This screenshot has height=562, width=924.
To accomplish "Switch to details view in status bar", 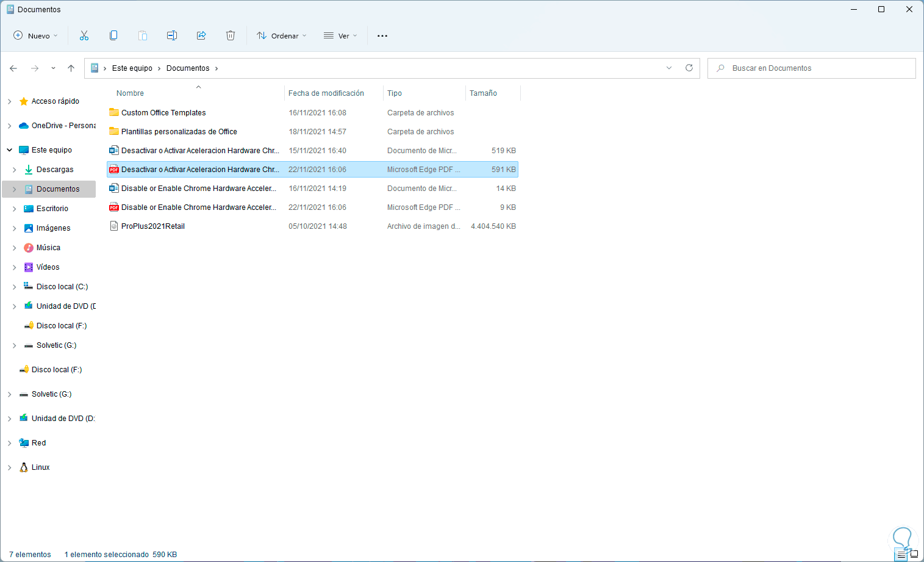I will click(901, 555).
